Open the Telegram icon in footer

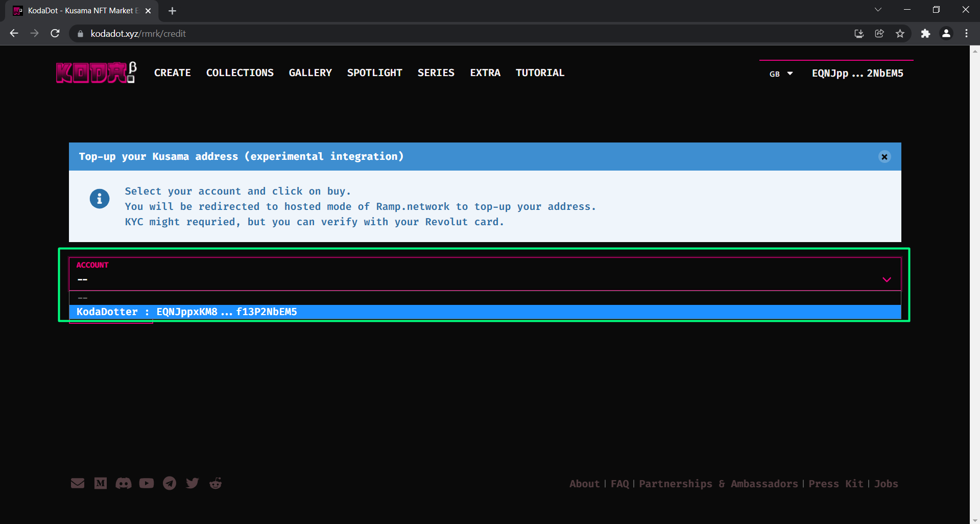[x=170, y=483]
